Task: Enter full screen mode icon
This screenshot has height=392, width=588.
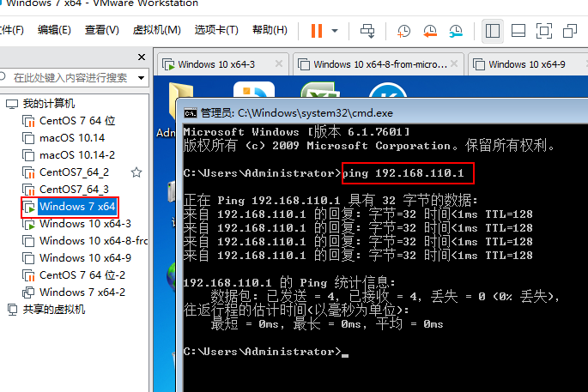Action: pyautogui.click(x=543, y=31)
